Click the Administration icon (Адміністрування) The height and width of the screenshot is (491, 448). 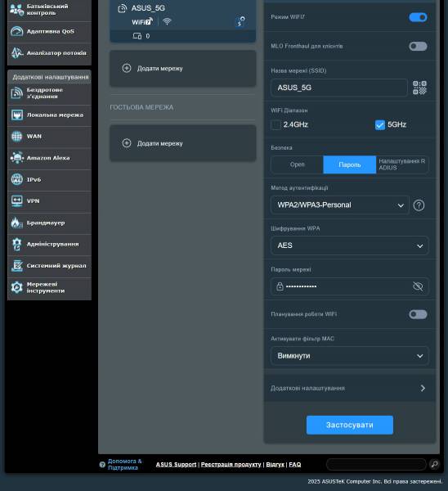(x=17, y=244)
